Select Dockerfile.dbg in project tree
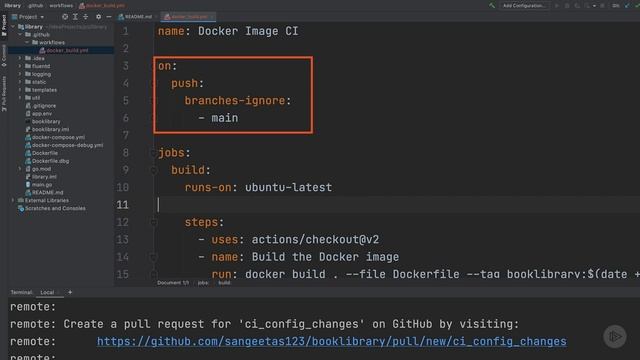Image resolution: width=640 pixels, height=360 pixels. pos(47,161)
